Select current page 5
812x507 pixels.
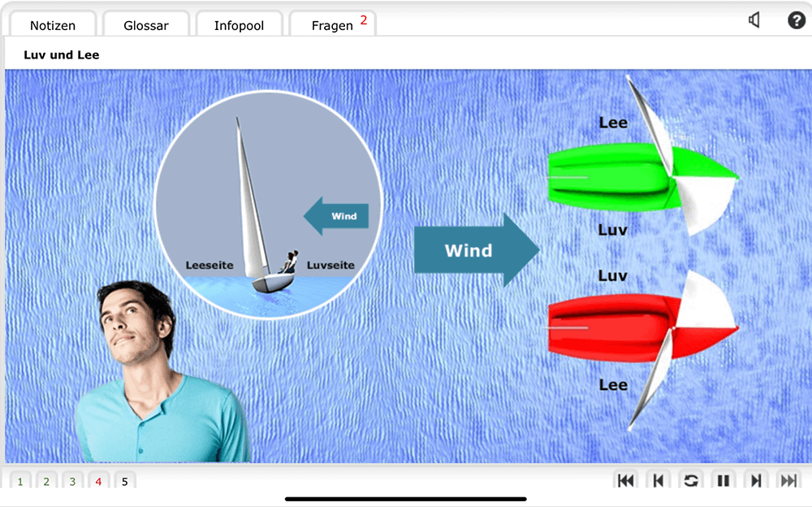pyautogui.click(x=124, y=481)
